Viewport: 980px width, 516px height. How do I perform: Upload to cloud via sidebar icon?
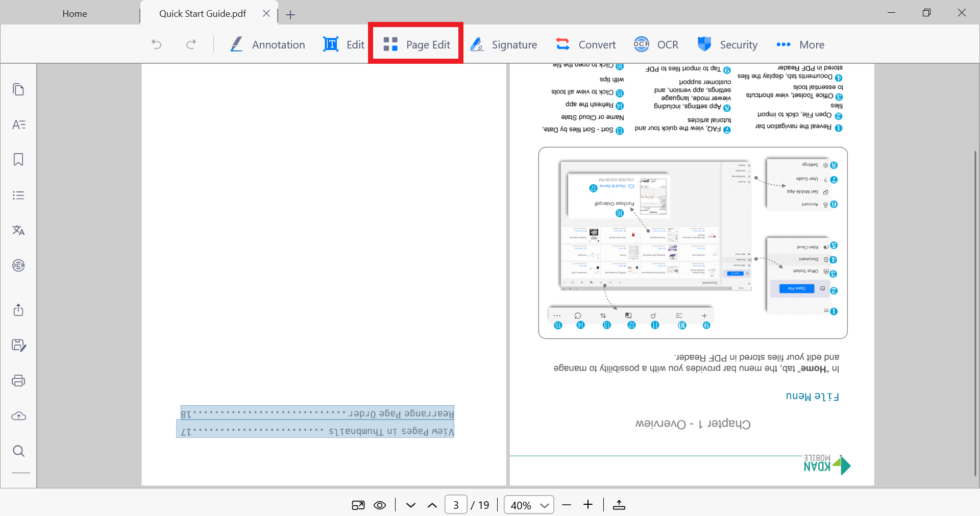(18, 416)
